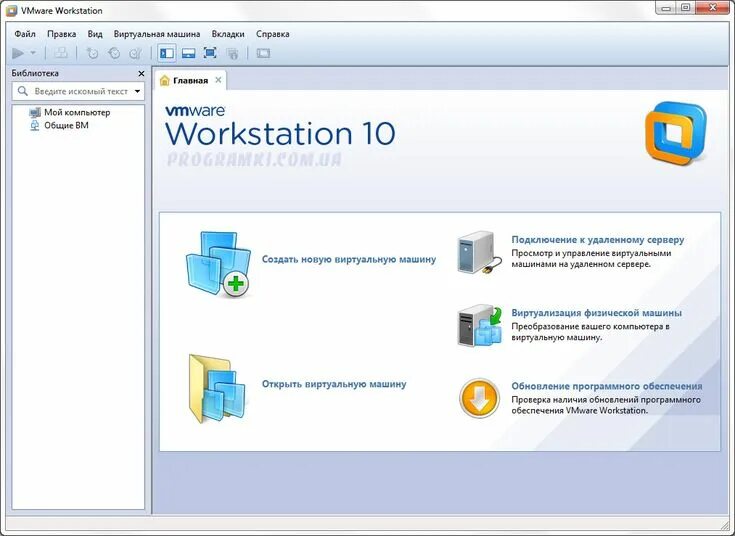Screen dimensions: 735x536
Task: Click text Преобразование вашего компьютера в
Action: 590,326
